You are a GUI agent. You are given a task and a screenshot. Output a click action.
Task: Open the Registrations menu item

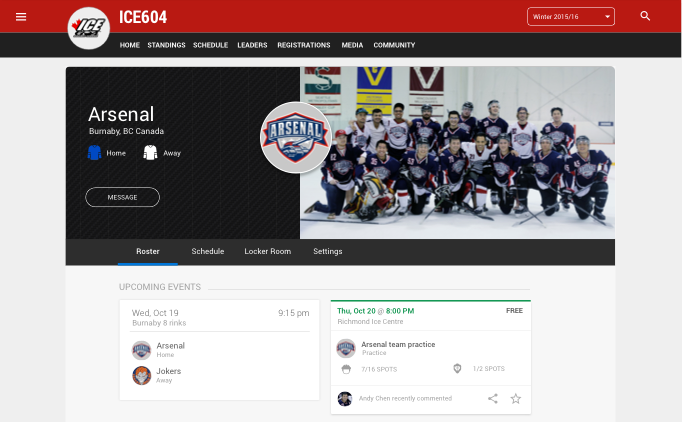point(304,45)
